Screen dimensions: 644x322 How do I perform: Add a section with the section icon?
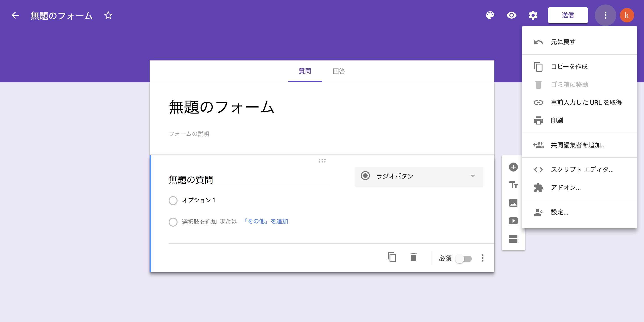pyautogui.click(x=513, y=239)
